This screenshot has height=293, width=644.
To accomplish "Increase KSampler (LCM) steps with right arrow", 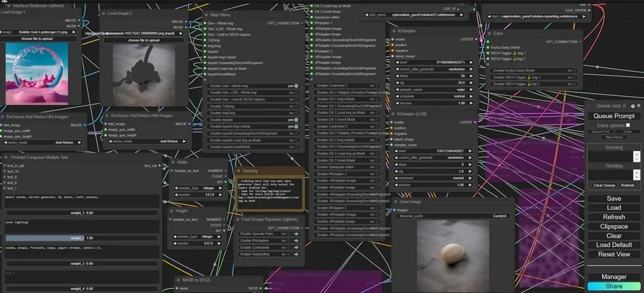I will (x=471, y=164).
